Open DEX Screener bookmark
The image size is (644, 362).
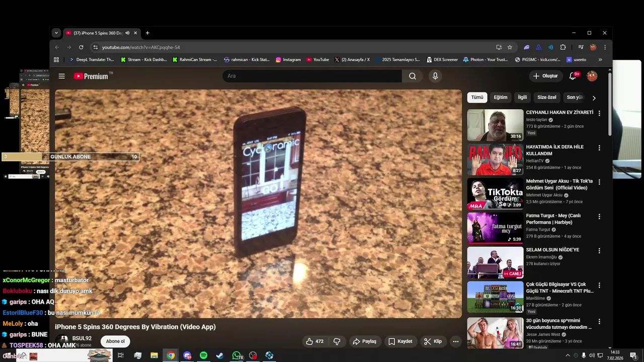coord(442,59)
